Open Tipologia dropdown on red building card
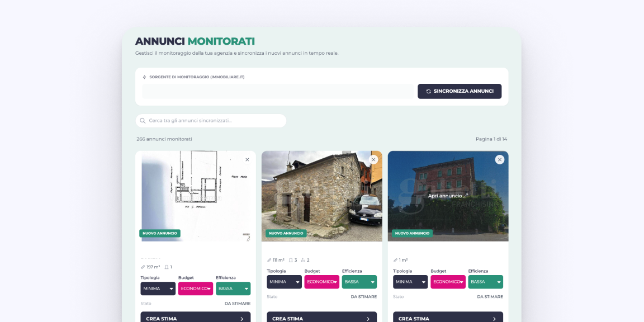 [410, 282]
